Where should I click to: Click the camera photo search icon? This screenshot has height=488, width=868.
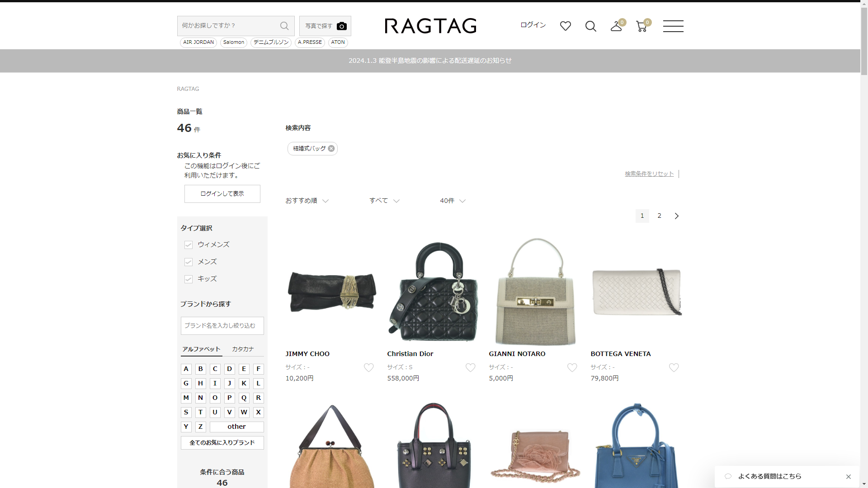[341, 26]
